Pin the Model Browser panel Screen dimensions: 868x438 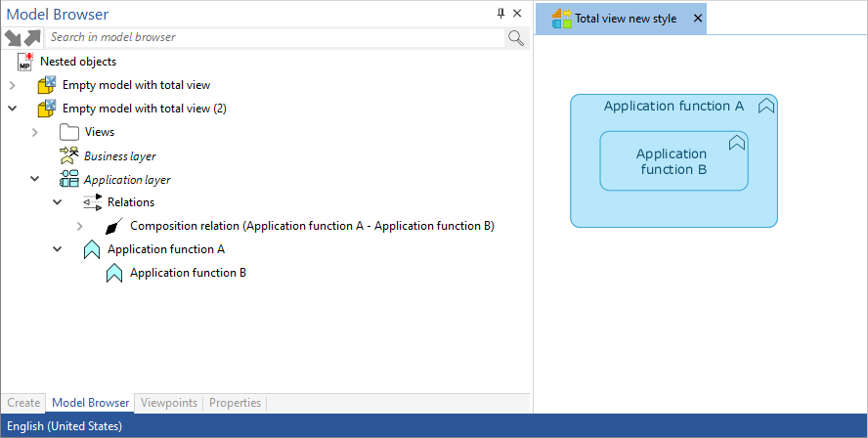click(x=501, y=14)
